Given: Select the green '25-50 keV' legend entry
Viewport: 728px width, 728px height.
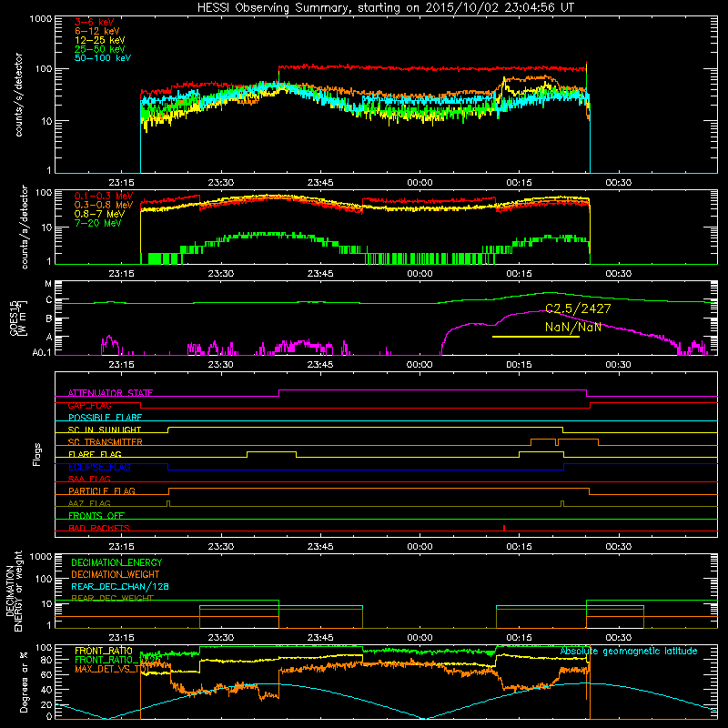Looking at the screenshot, I should pyautogui.click(x=100, y=49).
